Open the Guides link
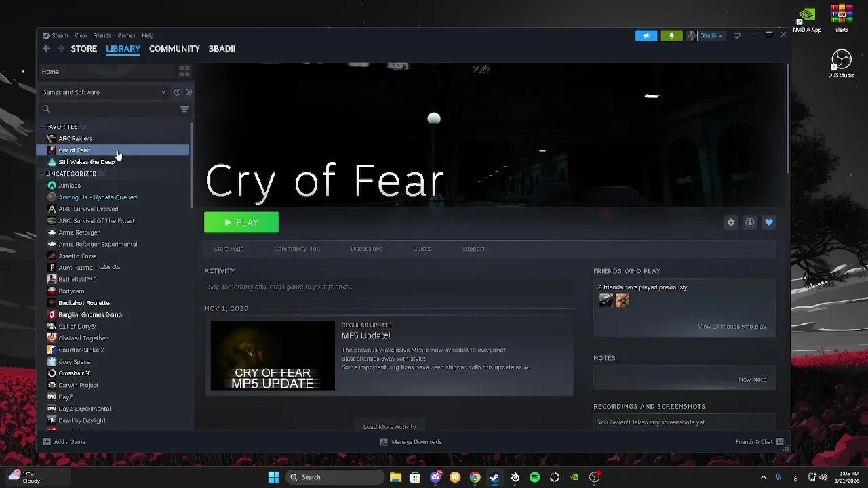 coord(422,249)
